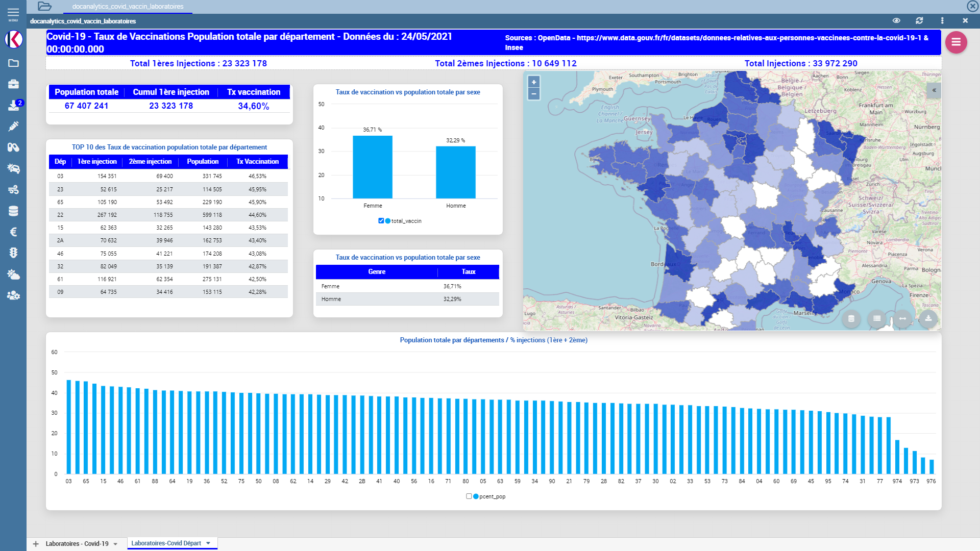Collapse the map side panel chevron
Viewport: 980px width, 551px height.
click(934, 90)
